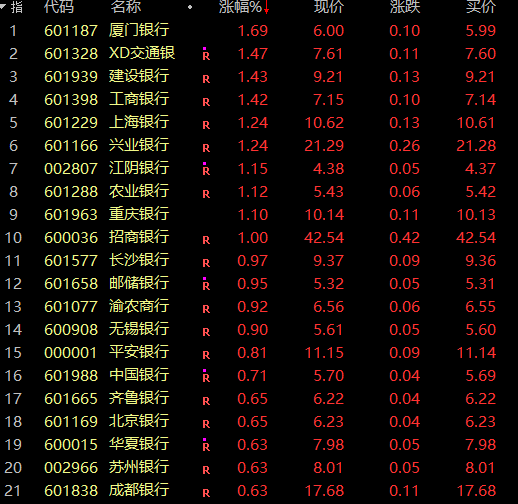Image resolution: width=518 pixels, height=504 pixels.
Task: Open stock code 601398 工商银行
Action: click(71, 100)
